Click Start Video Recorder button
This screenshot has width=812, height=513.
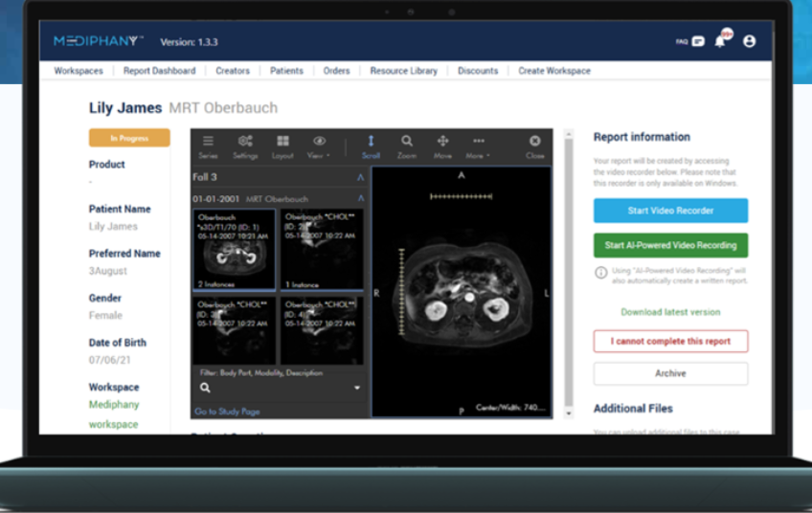click(670, 211)
